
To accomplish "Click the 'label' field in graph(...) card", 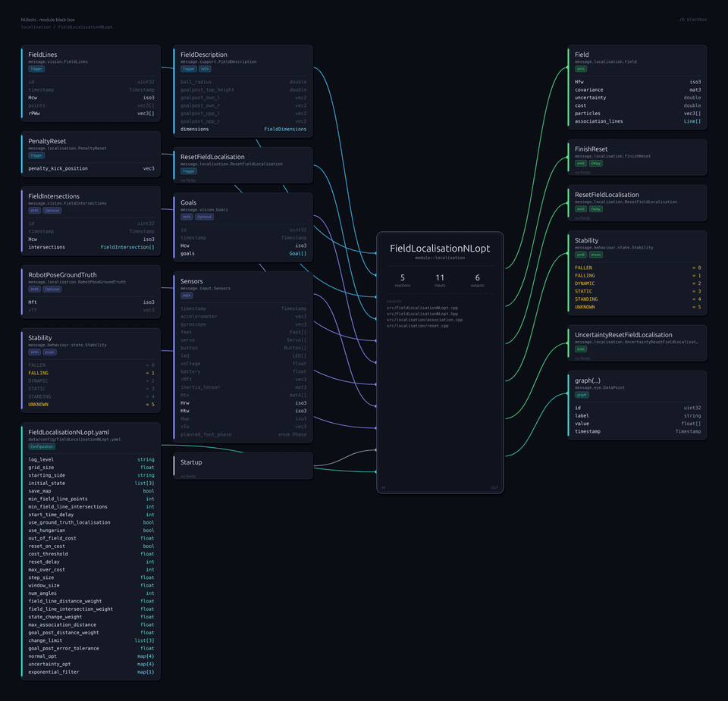I will [638, 416].
